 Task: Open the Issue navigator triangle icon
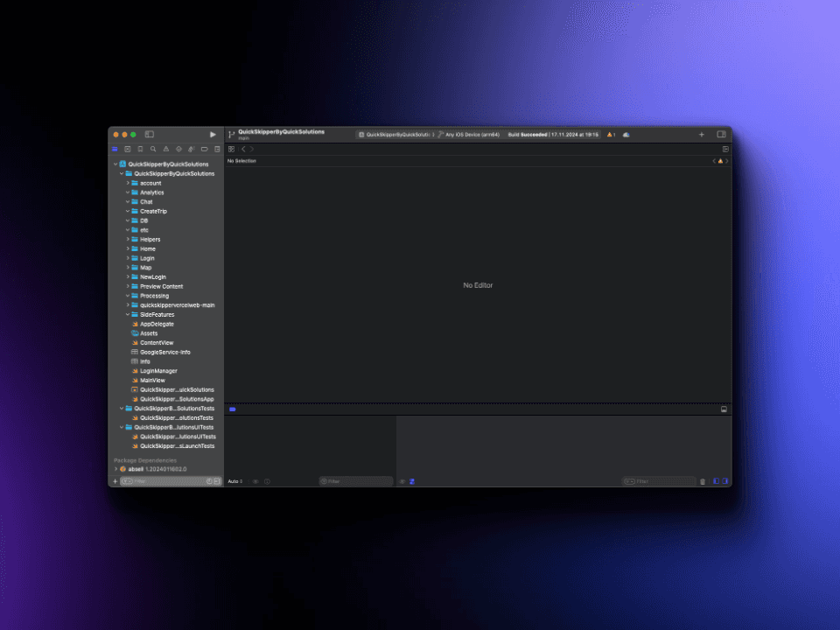(166, 150)
